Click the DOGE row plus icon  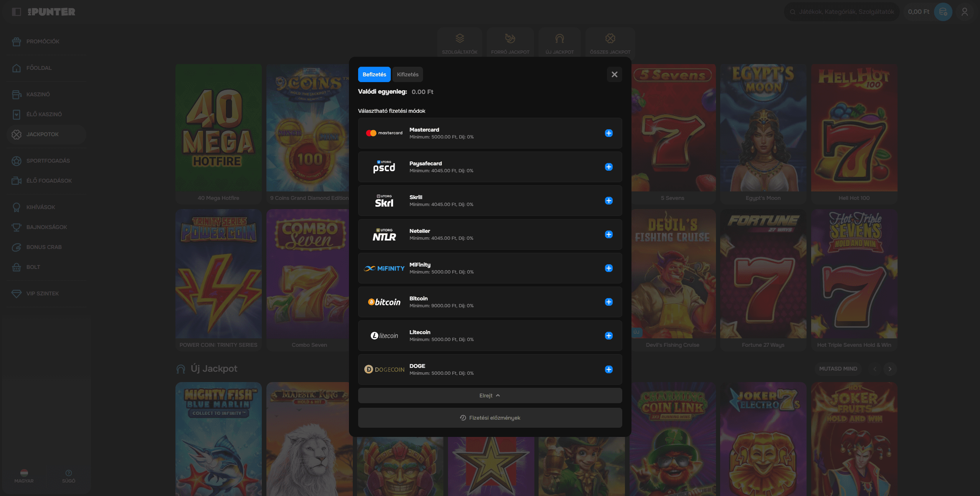coord(608,369)
